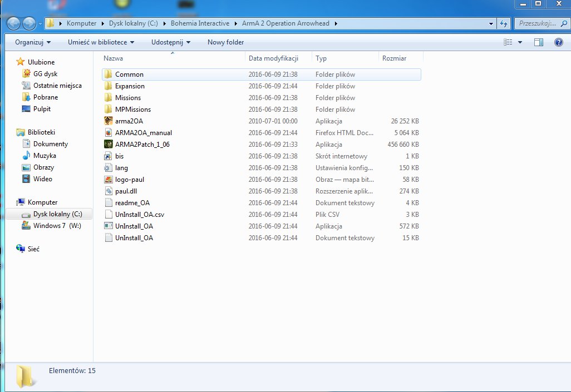
Task: Expand arrow after Dysk lokalny (C:) breadcrumb
Action: coord(164,24)
